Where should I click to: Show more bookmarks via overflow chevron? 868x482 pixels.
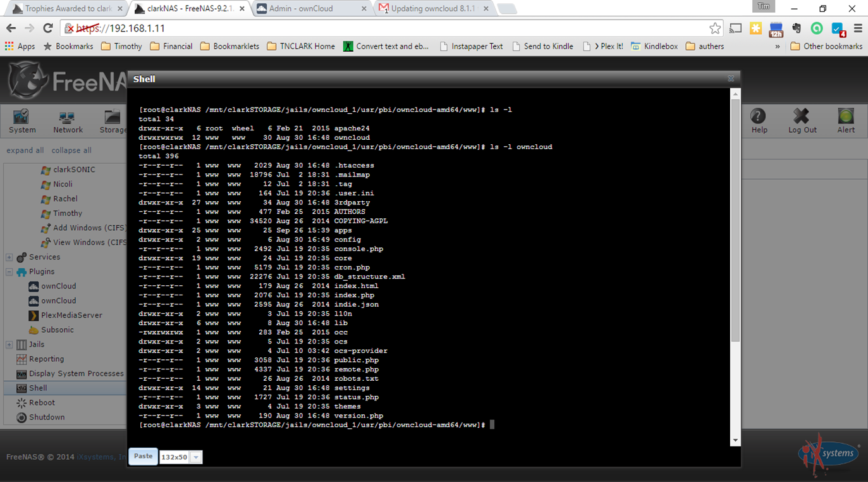click(x=778, y=46)
